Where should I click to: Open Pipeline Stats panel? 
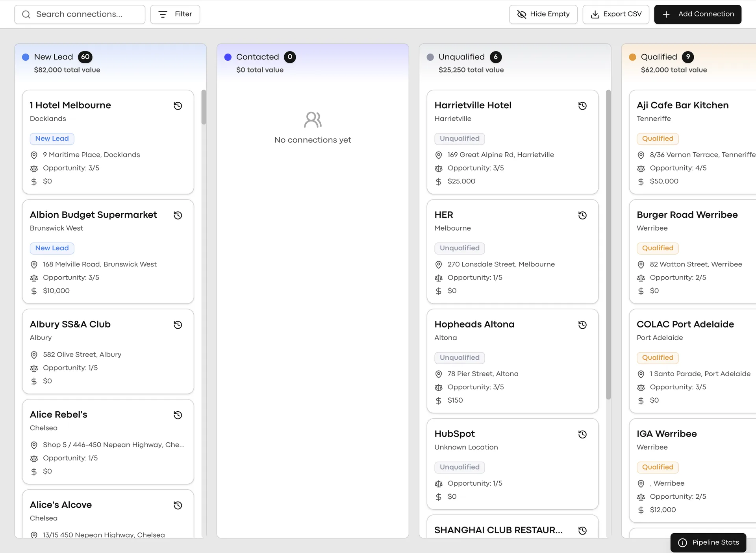pos(708,542)
